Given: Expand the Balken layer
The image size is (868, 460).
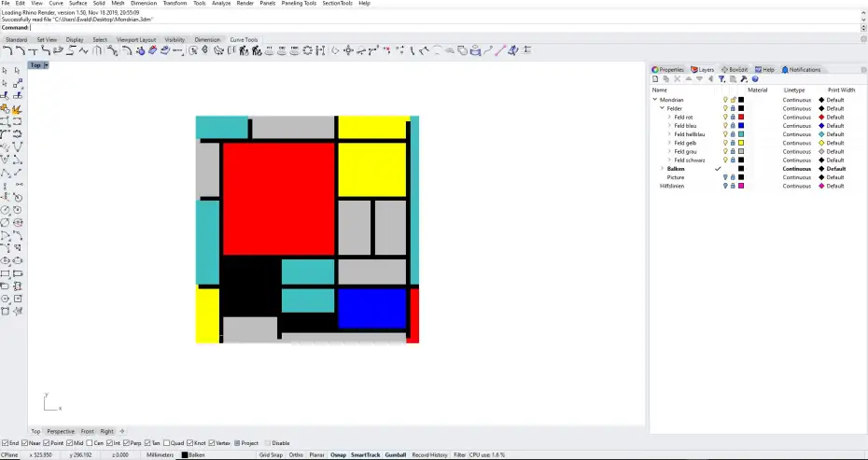Looking at the screenshot, I should click(662, 169).
